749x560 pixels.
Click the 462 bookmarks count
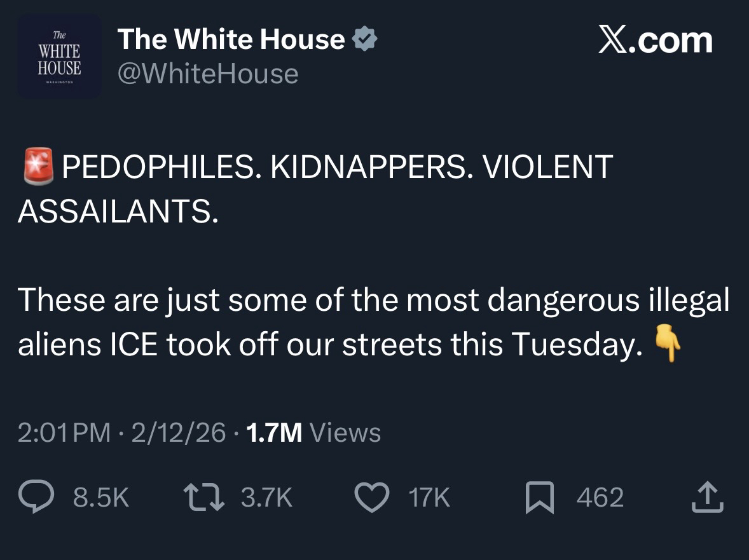[600, 498]
